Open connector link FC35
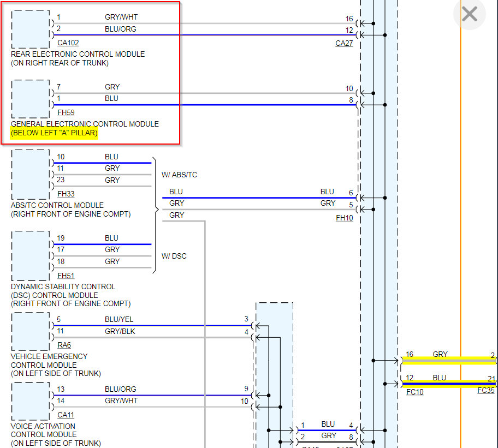Screen dimensions: 498x448 pyautogui.click(x=486, y=391)
